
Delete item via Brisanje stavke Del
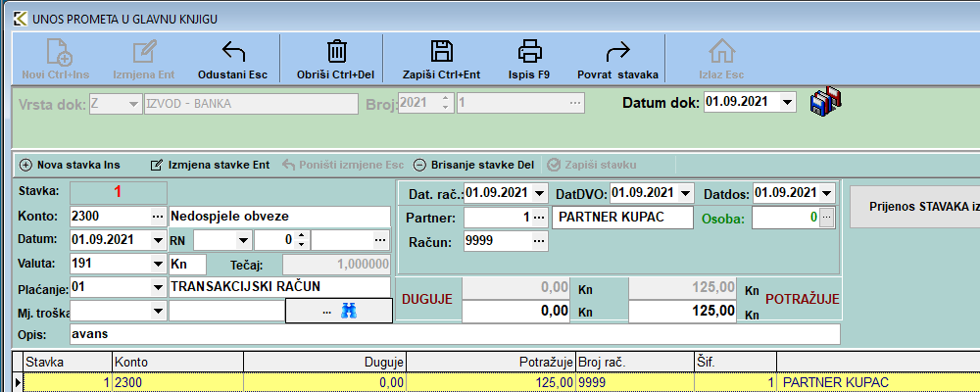(474, 165)
